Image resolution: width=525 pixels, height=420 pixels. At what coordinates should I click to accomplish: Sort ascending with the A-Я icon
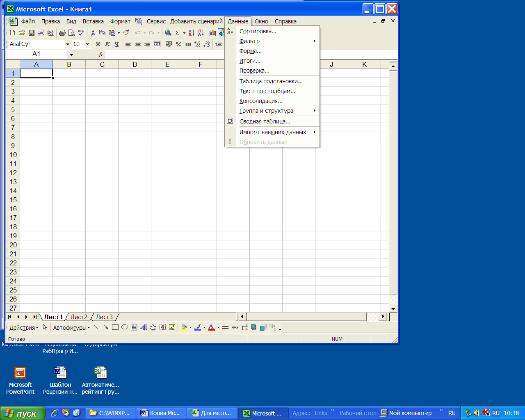click(x=192, y=33)
